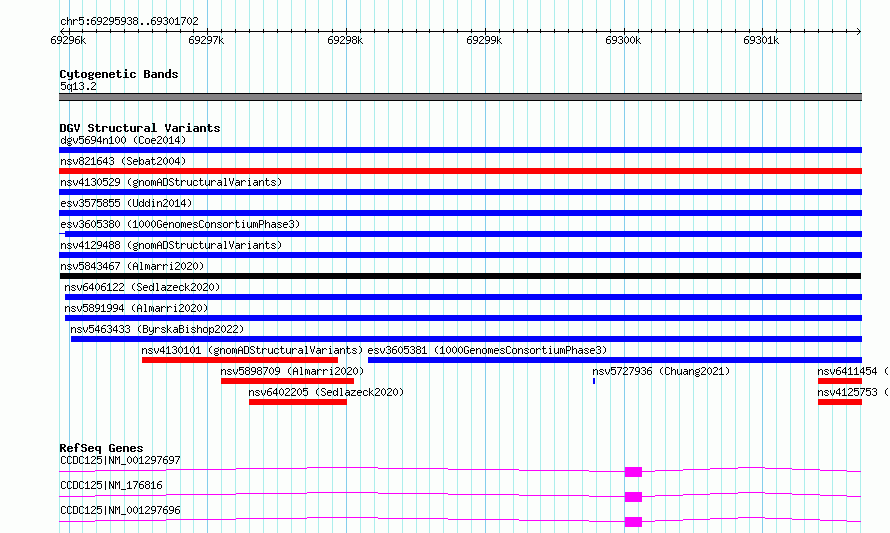Click the esv3605380 (1000GenomesConsortiumPhase3) label

coord(180,224)
